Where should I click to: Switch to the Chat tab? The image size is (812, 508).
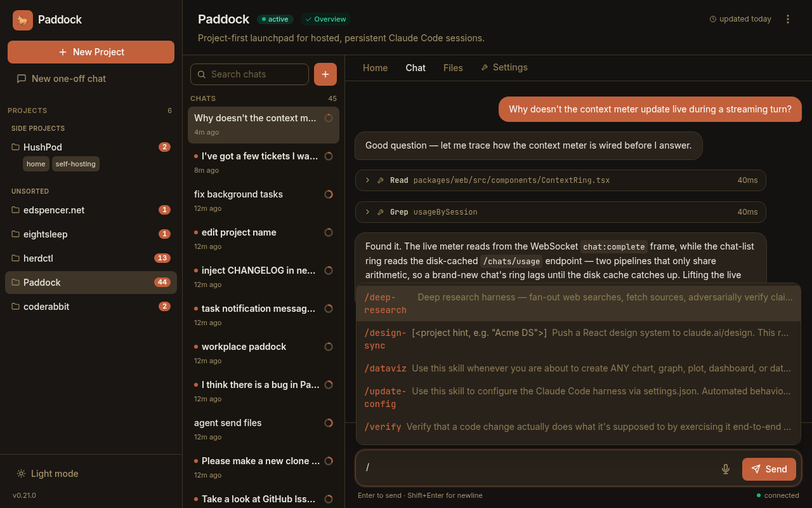point(416,68)
